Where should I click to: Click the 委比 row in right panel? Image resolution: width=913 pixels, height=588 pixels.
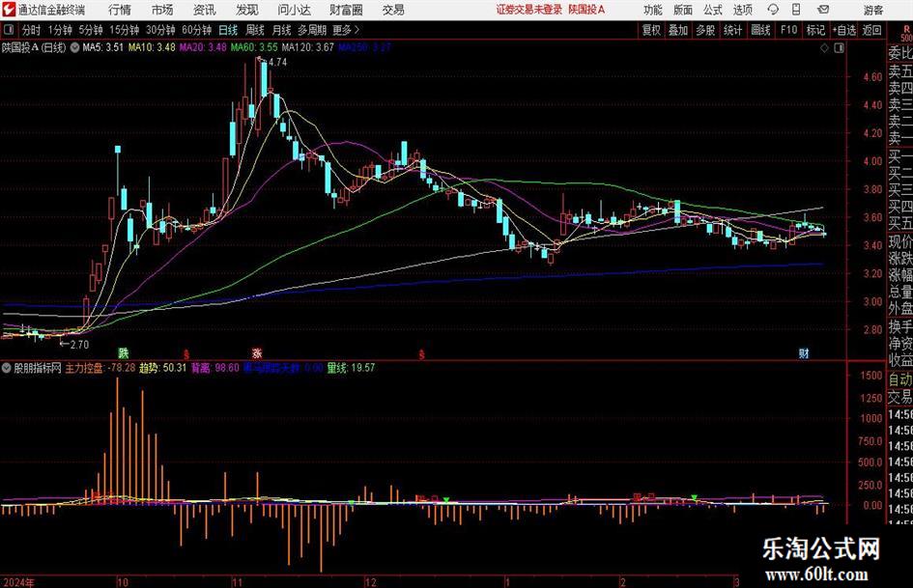coord(900,53)
